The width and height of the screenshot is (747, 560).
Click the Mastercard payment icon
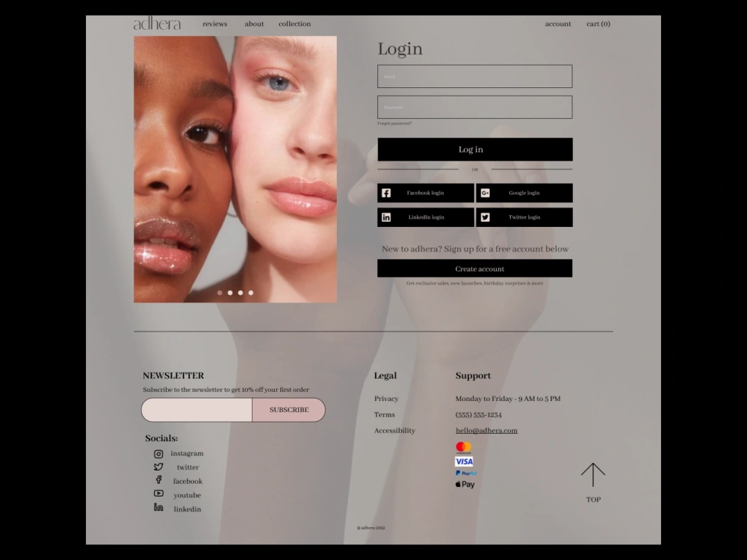[x=462, y=447]
